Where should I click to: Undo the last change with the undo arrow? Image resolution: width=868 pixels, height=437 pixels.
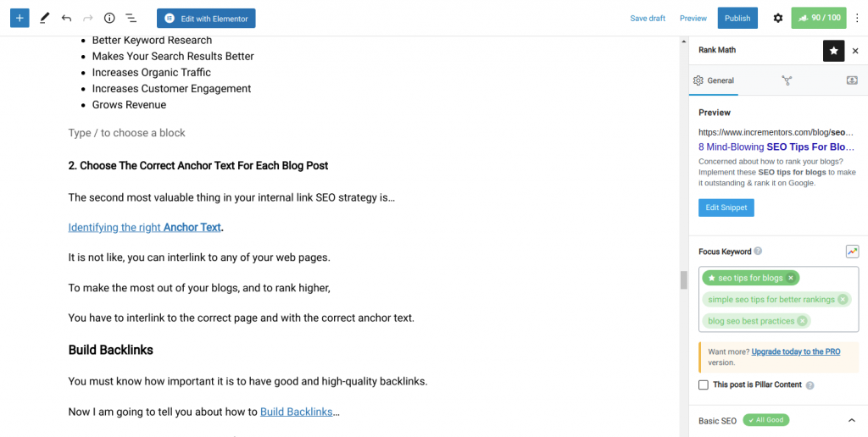[x=66, y=19]
